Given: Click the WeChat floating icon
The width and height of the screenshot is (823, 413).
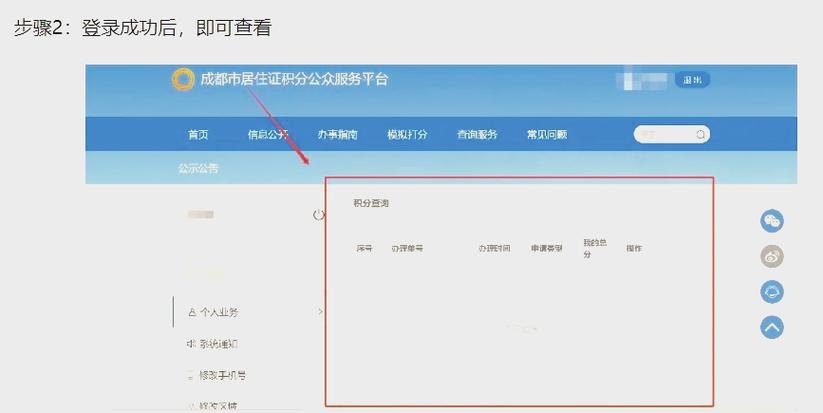Looking at the screenshot, I should (772, 220).
